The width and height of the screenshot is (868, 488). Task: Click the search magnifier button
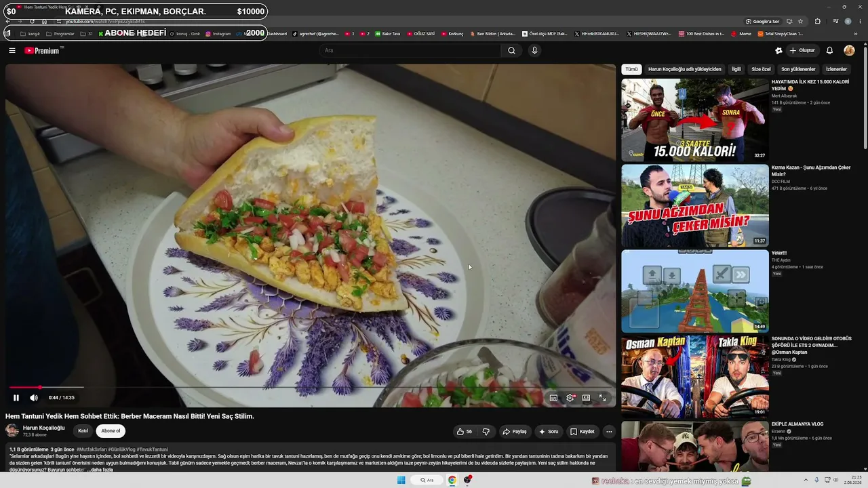coord(511,50)
